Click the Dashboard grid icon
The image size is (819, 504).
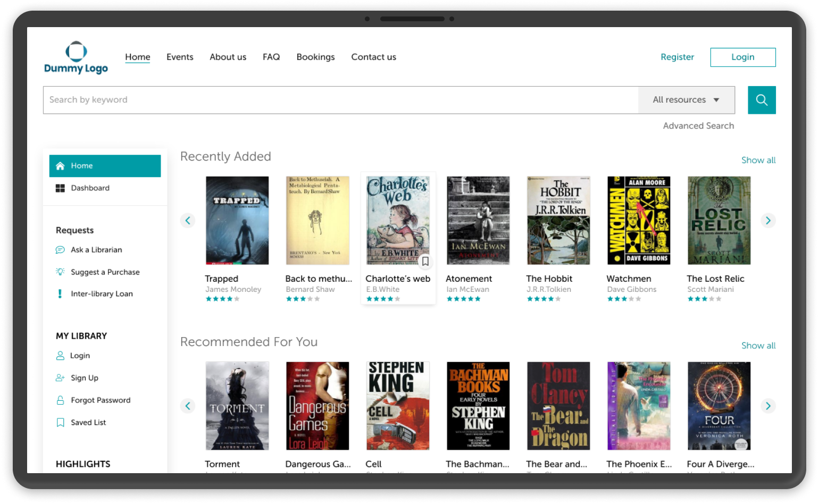[60, 188]
